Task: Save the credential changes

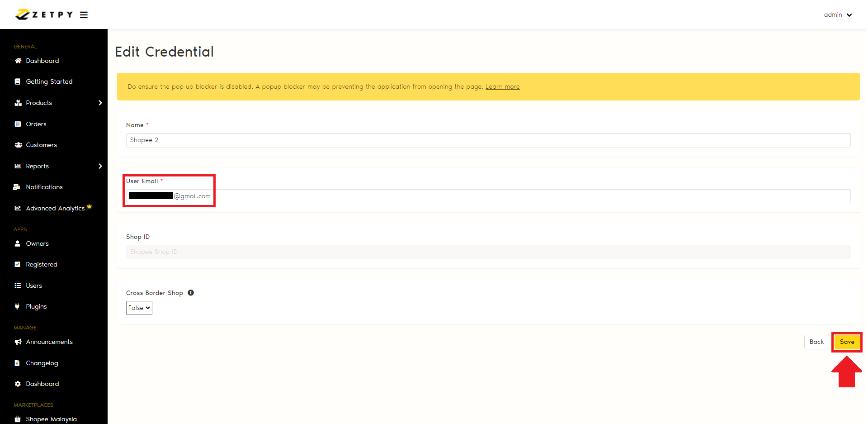Action: [x=847, y=342]
